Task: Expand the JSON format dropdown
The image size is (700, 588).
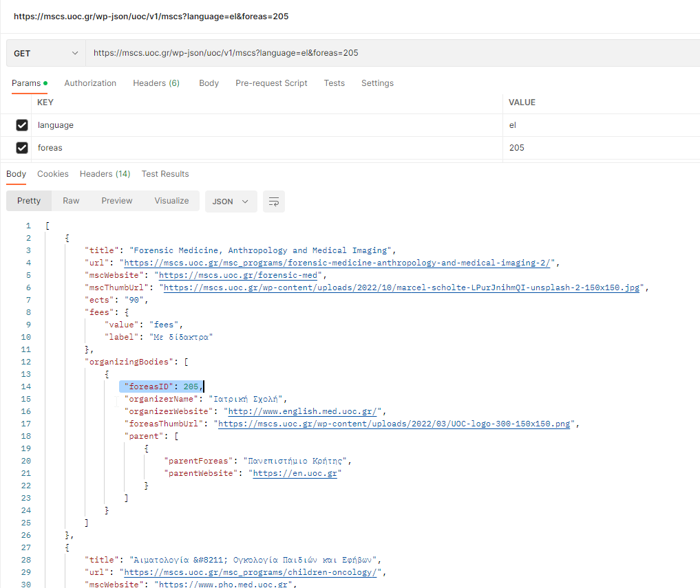Action: [231, 202]
